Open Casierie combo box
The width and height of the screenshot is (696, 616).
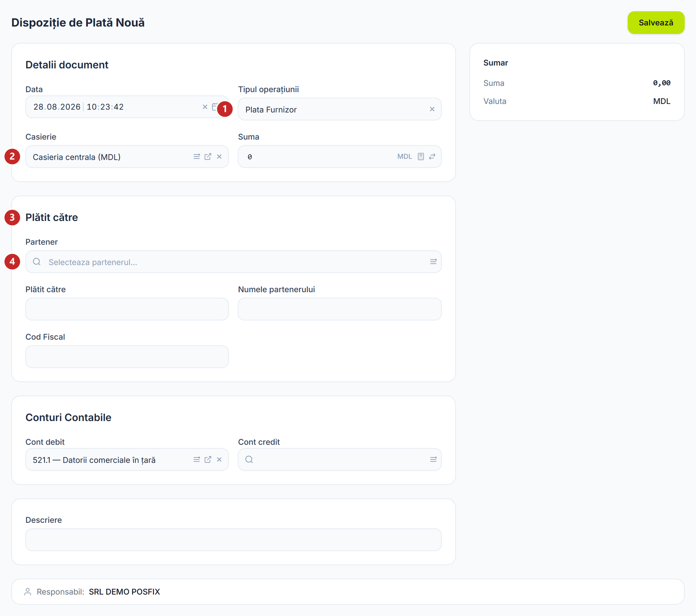[x=127, y=156]
